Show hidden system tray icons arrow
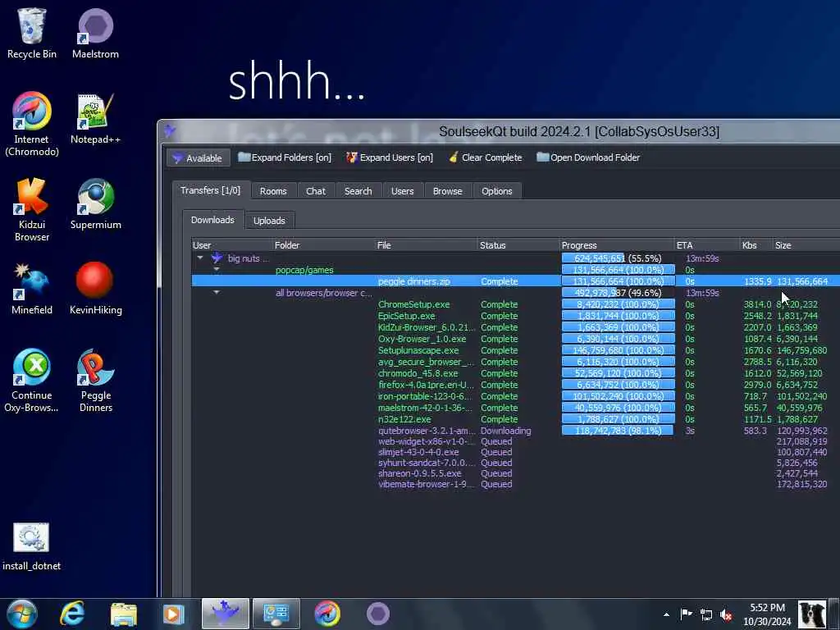The height and width of the screenshot is (630, 840). click(666, 614)
